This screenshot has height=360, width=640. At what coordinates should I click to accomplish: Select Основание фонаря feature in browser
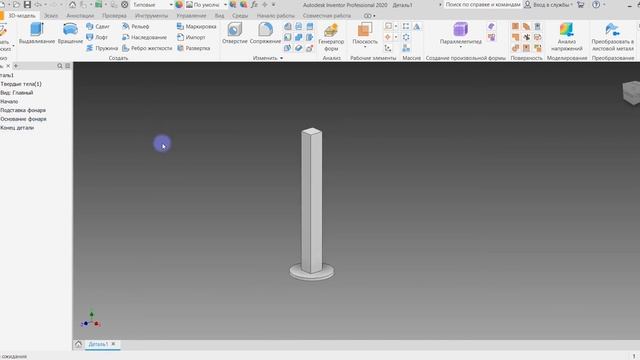tap(23, 119)
